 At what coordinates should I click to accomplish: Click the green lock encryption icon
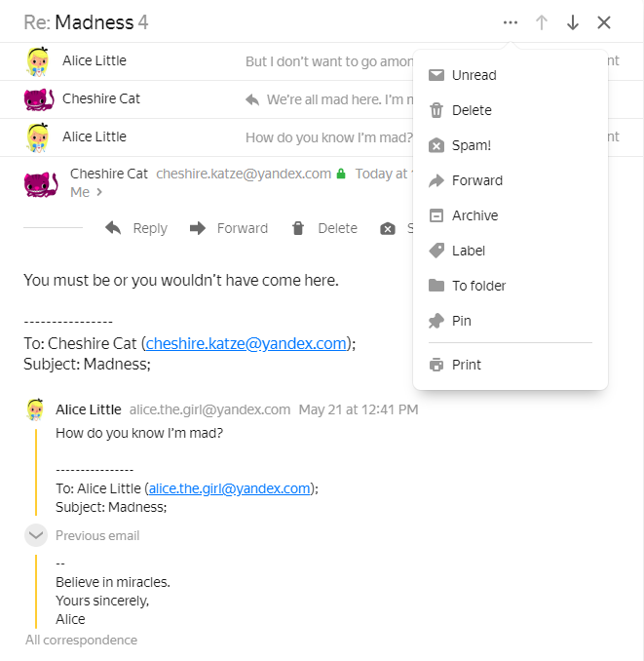[x=341, y=174]
